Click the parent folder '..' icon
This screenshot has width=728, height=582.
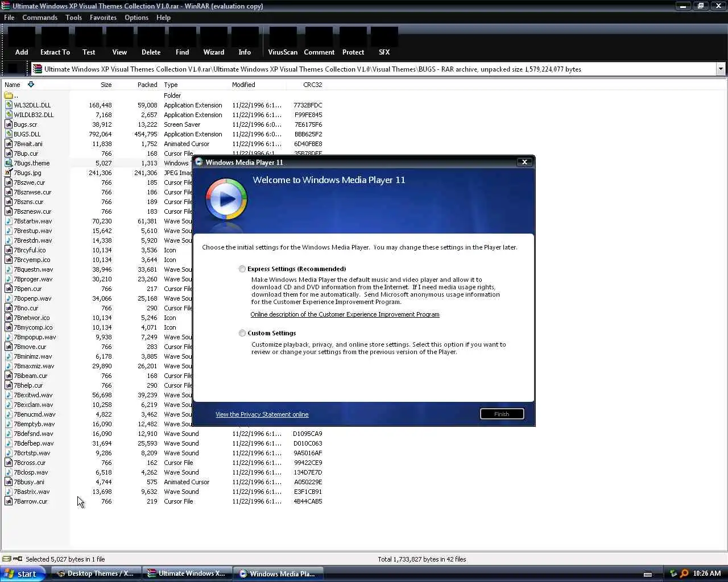9,95
